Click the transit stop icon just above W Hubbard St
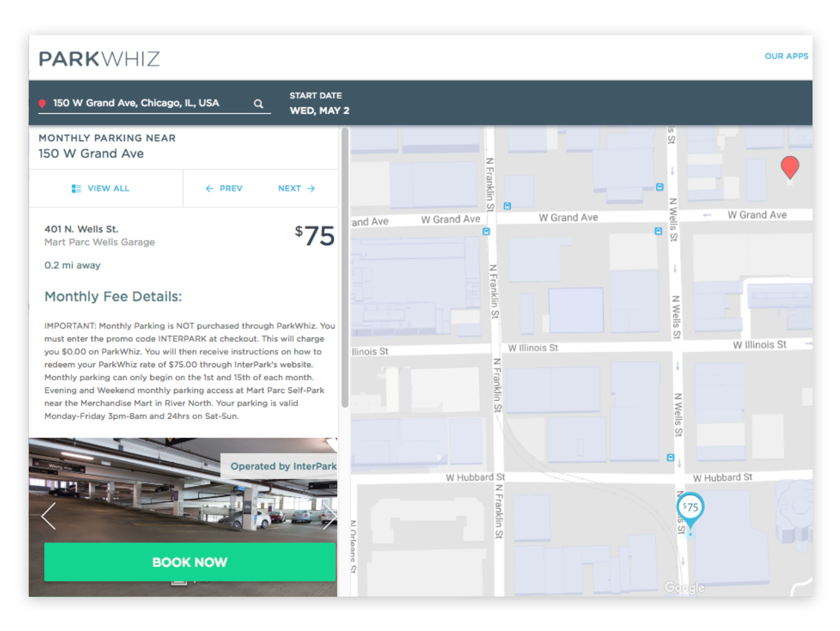 [x=670, y=457]
